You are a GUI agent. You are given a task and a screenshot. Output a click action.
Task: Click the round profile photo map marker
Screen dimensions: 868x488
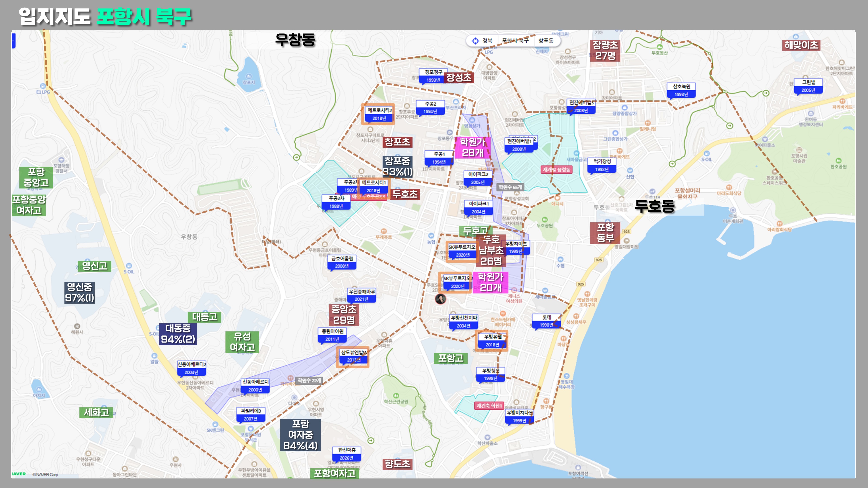pyautogui.click(x=441, y=299)
